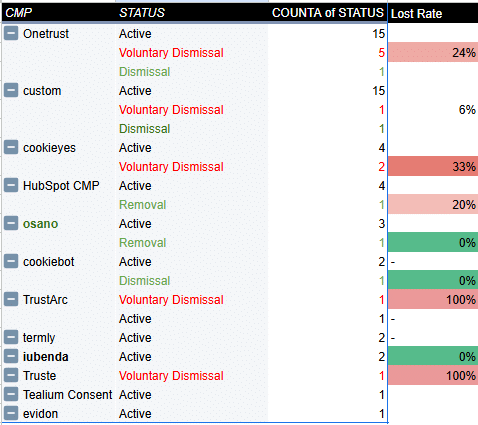Select the Lost Rate header cell
Image resolution: width=478 pixels, height=425 pixels.
click(x=433, y=13)
